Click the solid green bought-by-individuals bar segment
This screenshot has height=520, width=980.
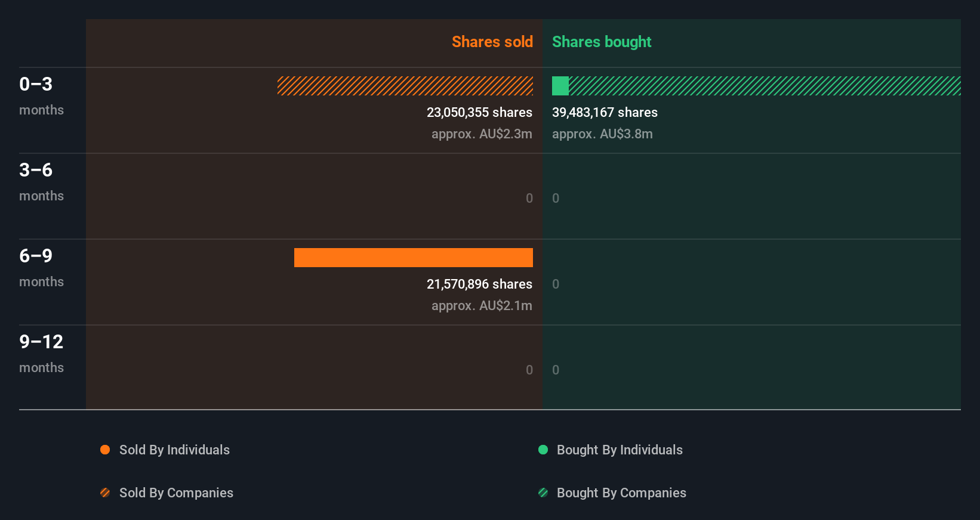(x=560, y=86)
